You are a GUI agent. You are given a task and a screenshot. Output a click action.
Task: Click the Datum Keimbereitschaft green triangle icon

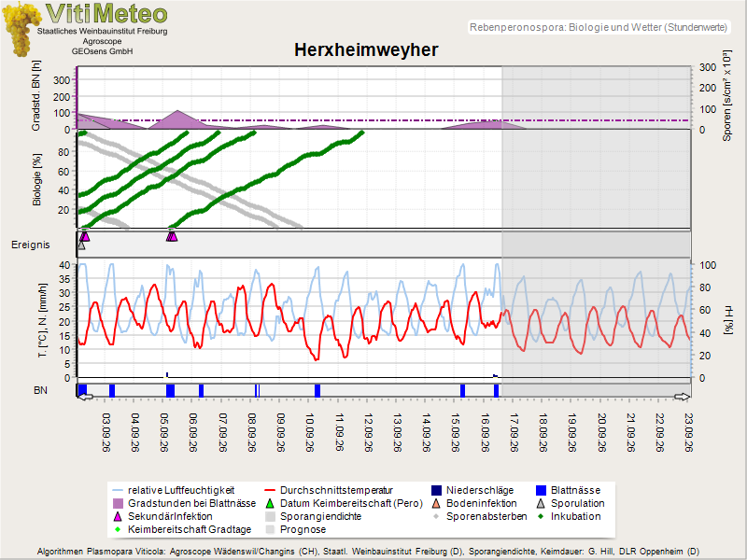[x=270, y=503]
